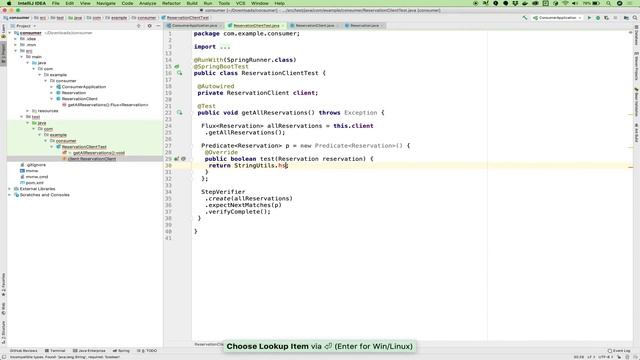Click the scroll-from-source icon in Project panel
Screen dimensions: 640x360
pyautogui.click(x=139, y=26)
